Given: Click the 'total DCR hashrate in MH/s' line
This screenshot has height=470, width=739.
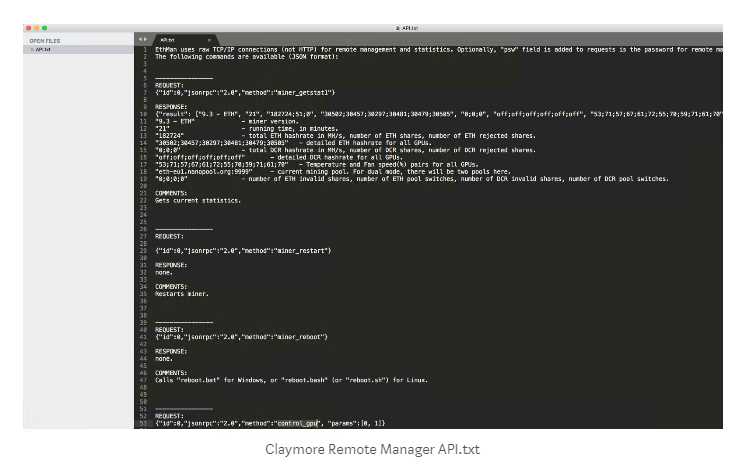Looking at the screenshot, I should (x=345, y=150).
